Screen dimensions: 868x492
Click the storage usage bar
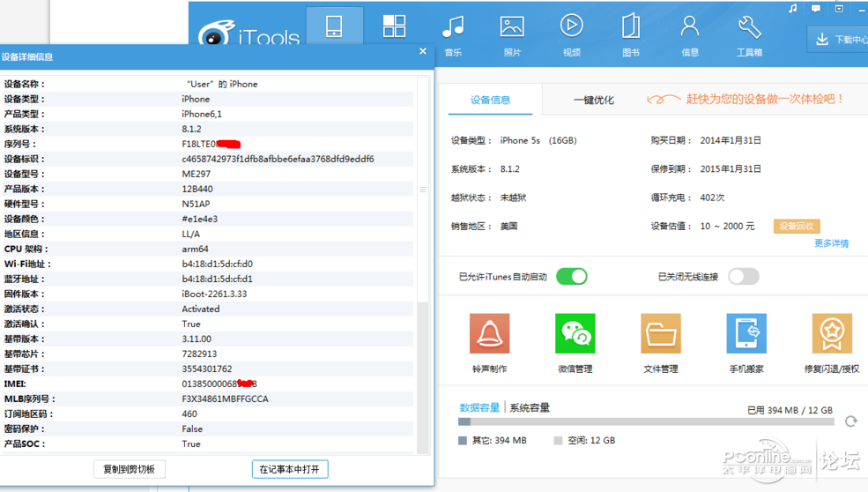pyautogui.click(x=646, y=421)
